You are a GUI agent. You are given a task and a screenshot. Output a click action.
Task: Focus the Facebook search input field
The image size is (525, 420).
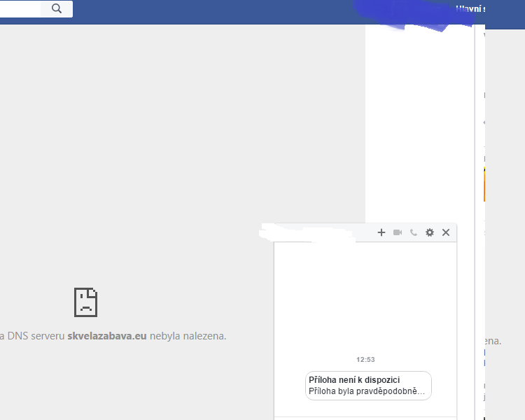(x=20, y=8)
